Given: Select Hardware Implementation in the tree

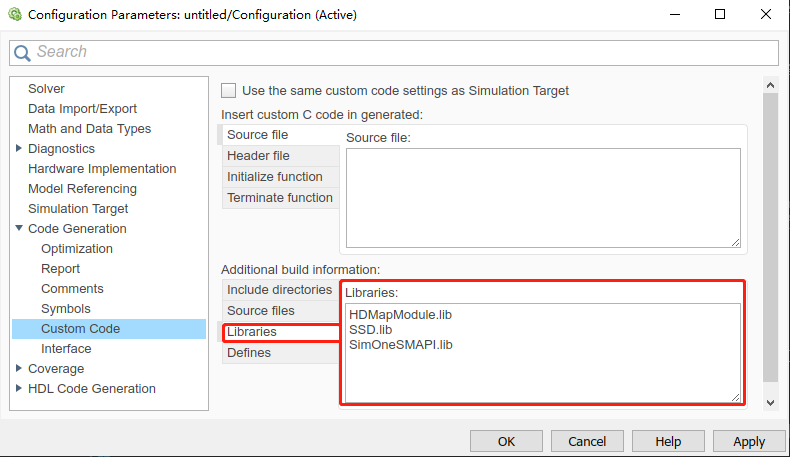Looking at the screenshot, I should pyautogui.click(x=102, y=168).
